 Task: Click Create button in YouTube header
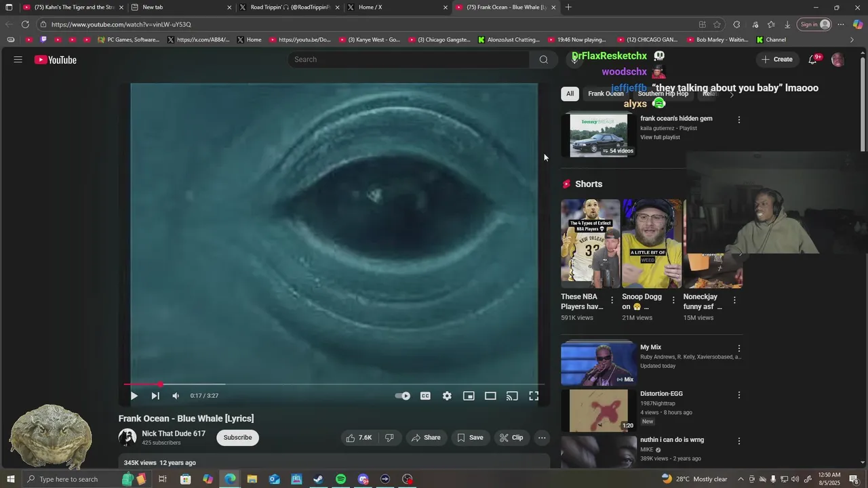(x=777, y=60)
